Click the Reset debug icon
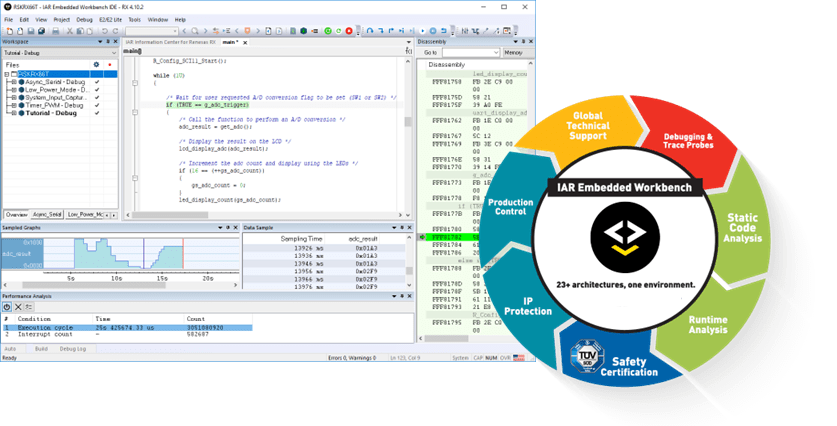837x426 pixels. click(444, 31)
